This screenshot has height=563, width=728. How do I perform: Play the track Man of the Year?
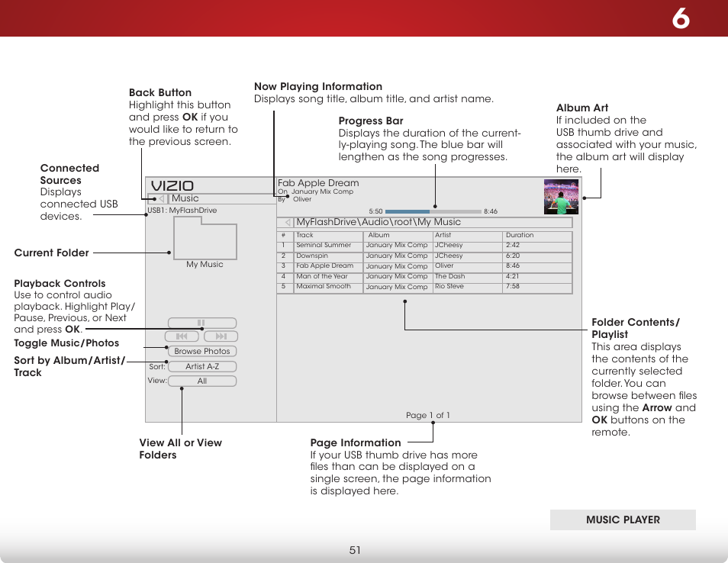tap(322, 276)
